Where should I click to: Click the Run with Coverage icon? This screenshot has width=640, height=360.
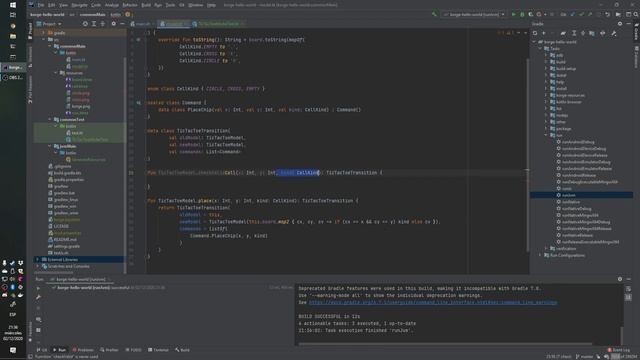pyautogui.click(x=531, y=14)
